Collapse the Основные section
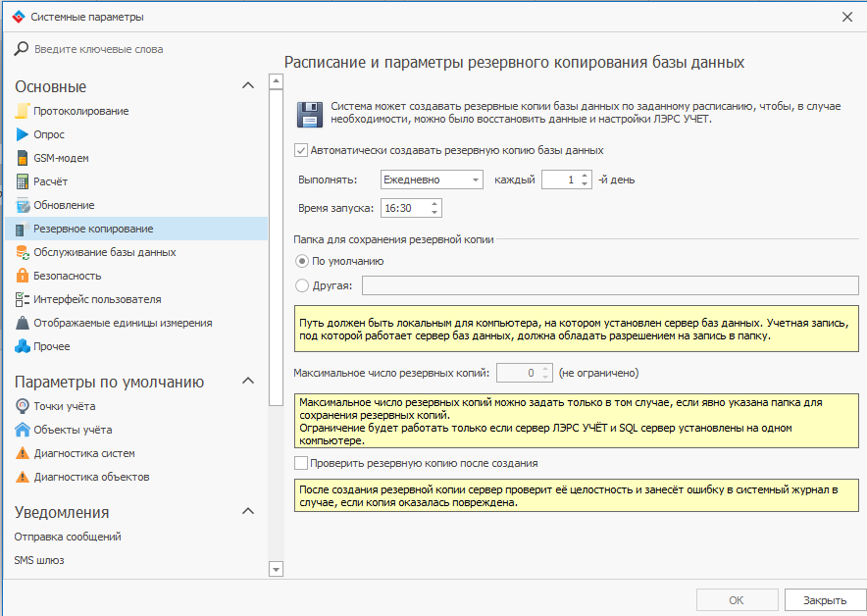867x616 pixels. (x=248, y=85)
